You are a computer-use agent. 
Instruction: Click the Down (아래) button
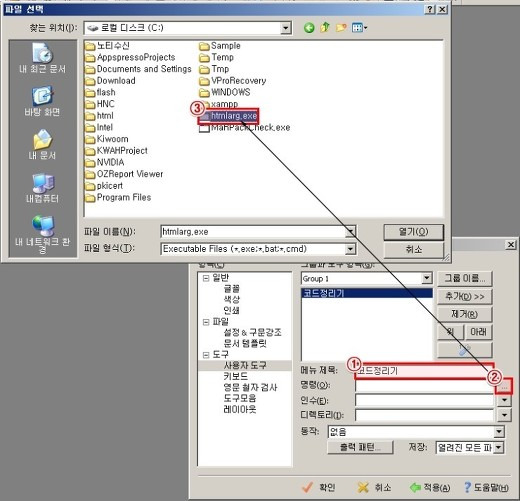pyautogui.click(x=478, y=332)
